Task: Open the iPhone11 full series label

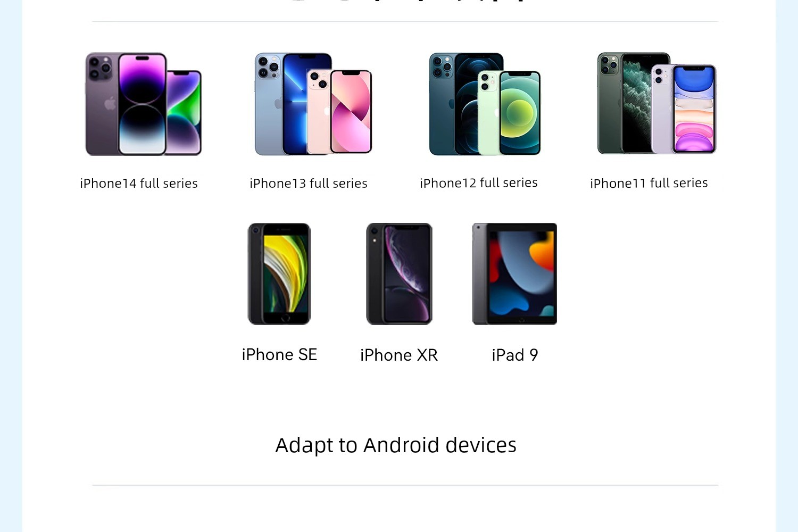Action: [649, 183]
